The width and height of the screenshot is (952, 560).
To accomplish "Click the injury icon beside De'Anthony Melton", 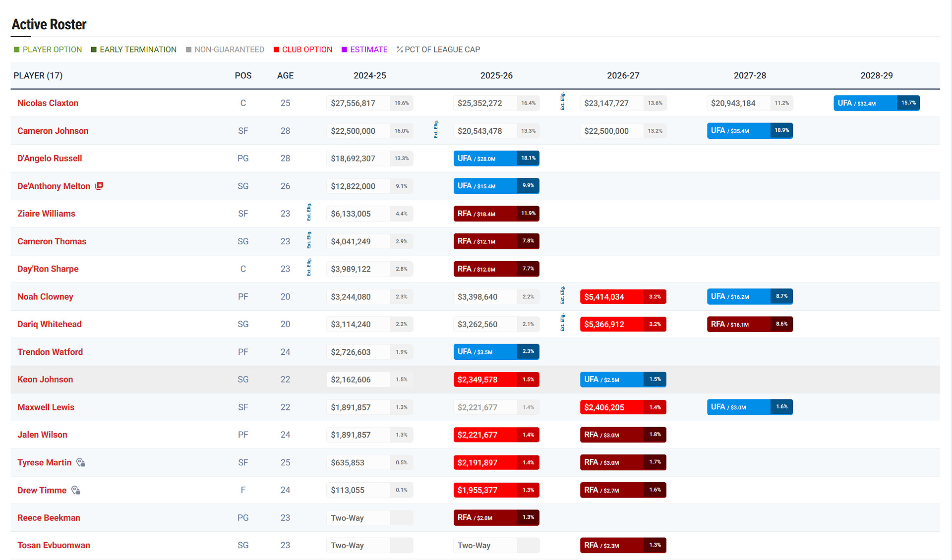I will (x=99, y=186).
